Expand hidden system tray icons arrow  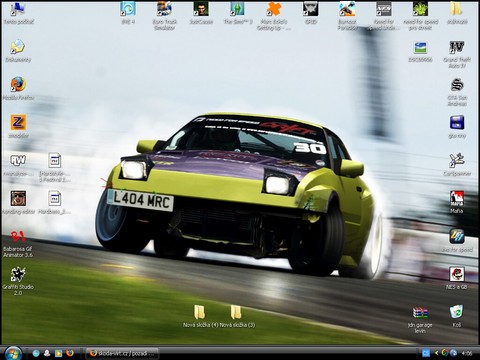click(x=436, y=353)
